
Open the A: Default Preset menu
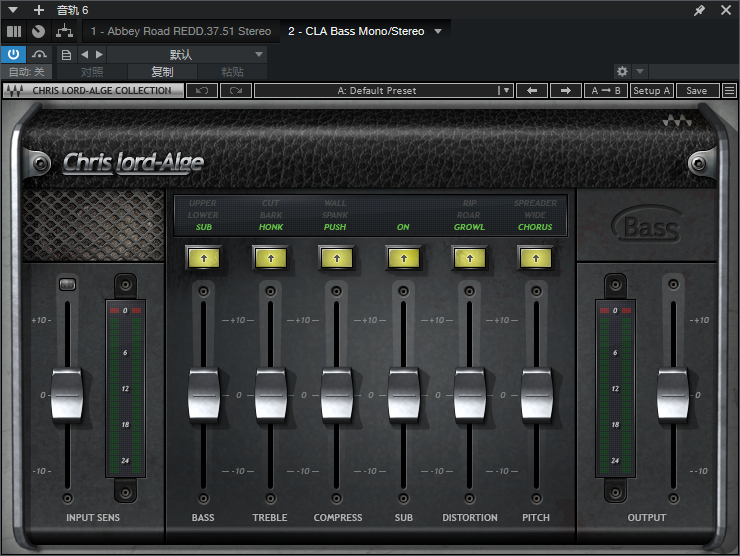383,91
